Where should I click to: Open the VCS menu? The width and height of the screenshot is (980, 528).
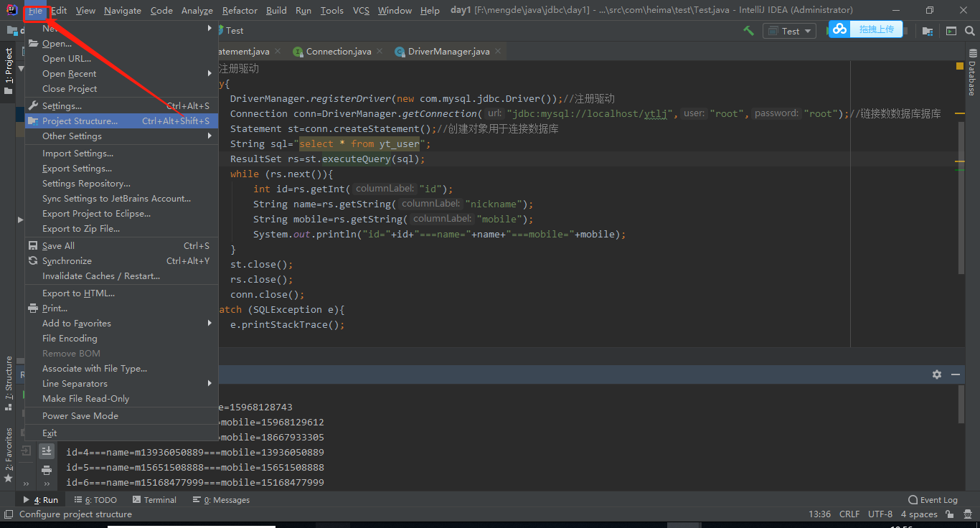pos(361,10)
